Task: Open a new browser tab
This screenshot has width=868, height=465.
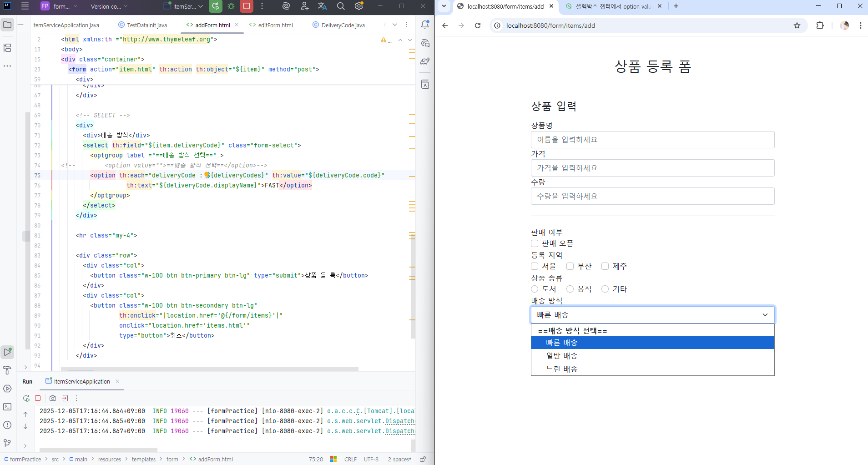Action: pyautogui.click(x=676, y=6)
